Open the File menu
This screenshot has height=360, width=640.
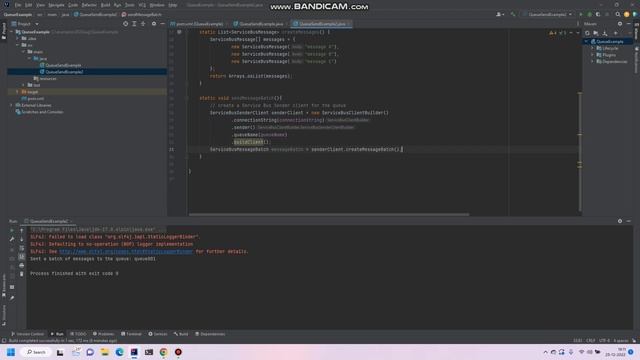click(18, 5)
